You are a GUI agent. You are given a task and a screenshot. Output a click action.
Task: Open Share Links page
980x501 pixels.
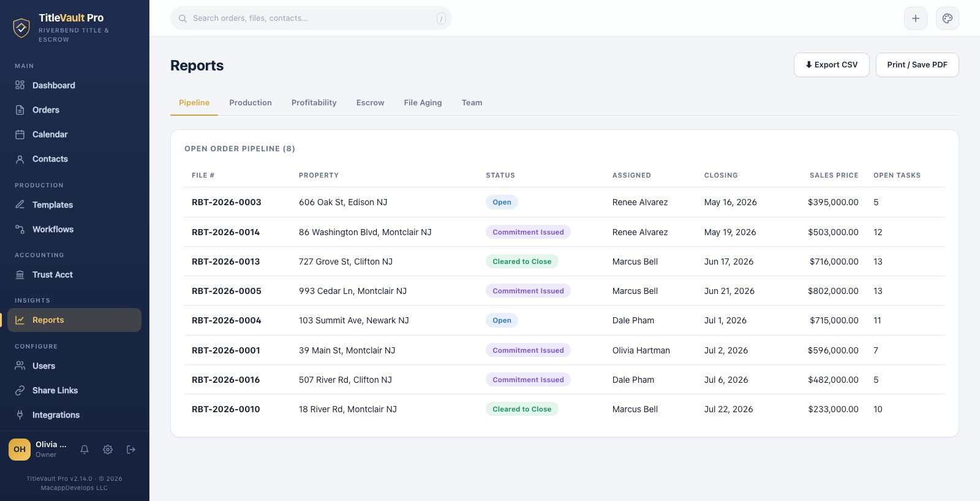75,390
